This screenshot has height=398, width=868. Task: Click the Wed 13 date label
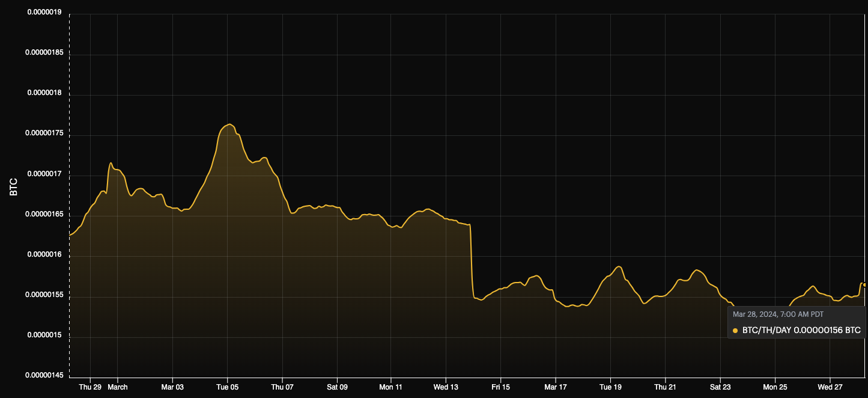446,387
